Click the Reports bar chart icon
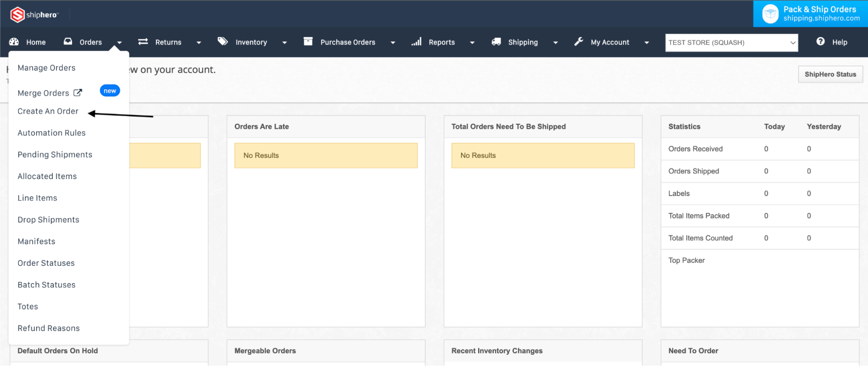This screenshot has width=868, height=366. point(416,42)
